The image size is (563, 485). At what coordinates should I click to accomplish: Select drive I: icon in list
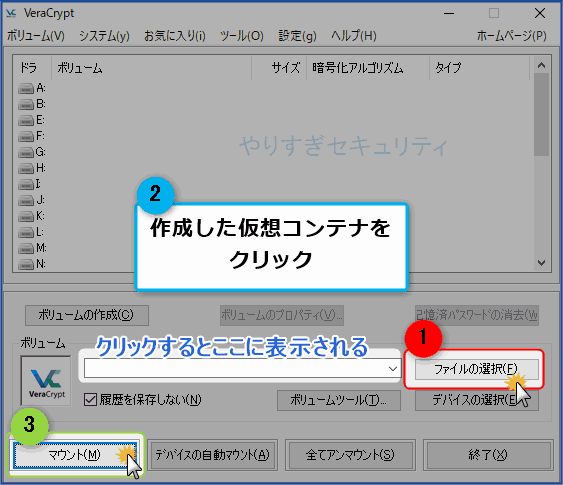[x=26, y=185]
